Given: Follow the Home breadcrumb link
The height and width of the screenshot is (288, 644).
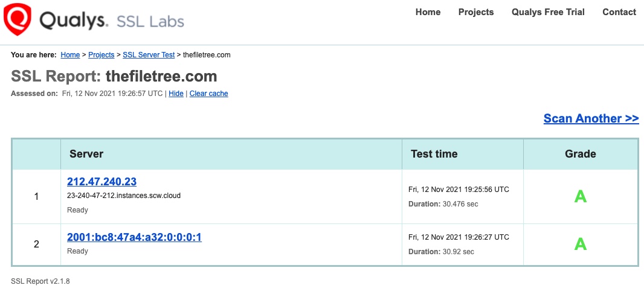Looking at the screenshot, I should [x=70, y=54].
